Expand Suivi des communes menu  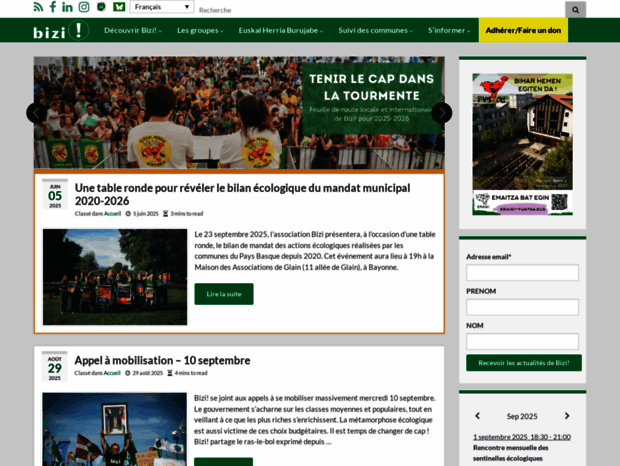click(x=375, y=30)
